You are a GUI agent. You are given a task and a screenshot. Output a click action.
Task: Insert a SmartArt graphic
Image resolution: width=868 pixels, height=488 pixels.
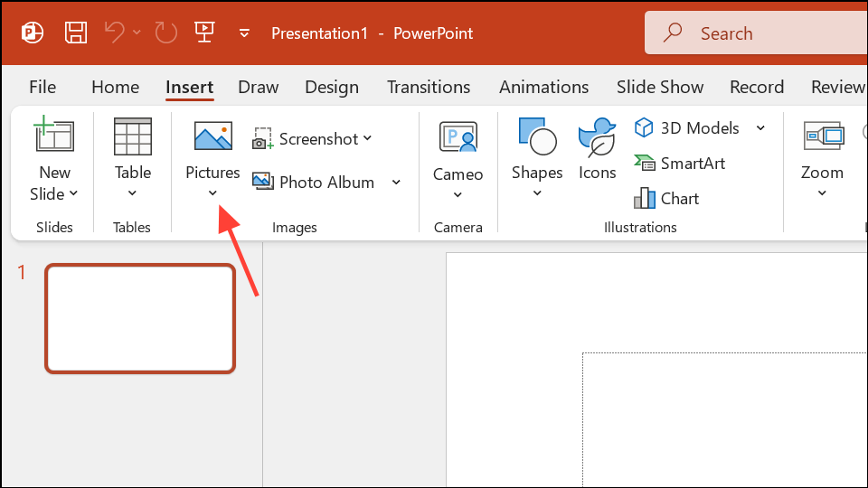pyautogui.click(x=679, y=164)
